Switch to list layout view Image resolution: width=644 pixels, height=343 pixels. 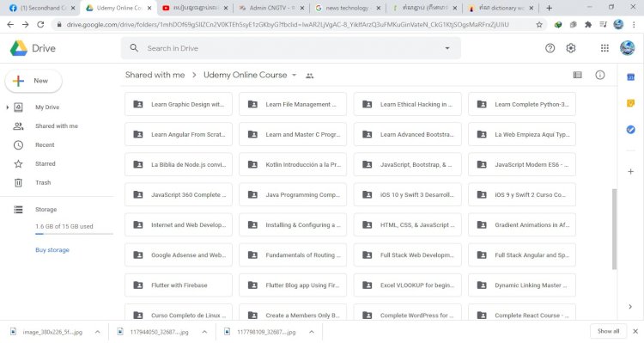[578, 75]
